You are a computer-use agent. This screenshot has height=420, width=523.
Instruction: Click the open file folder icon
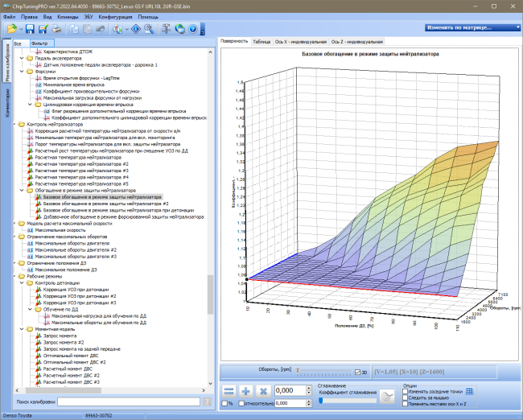(x=12, y=29)
